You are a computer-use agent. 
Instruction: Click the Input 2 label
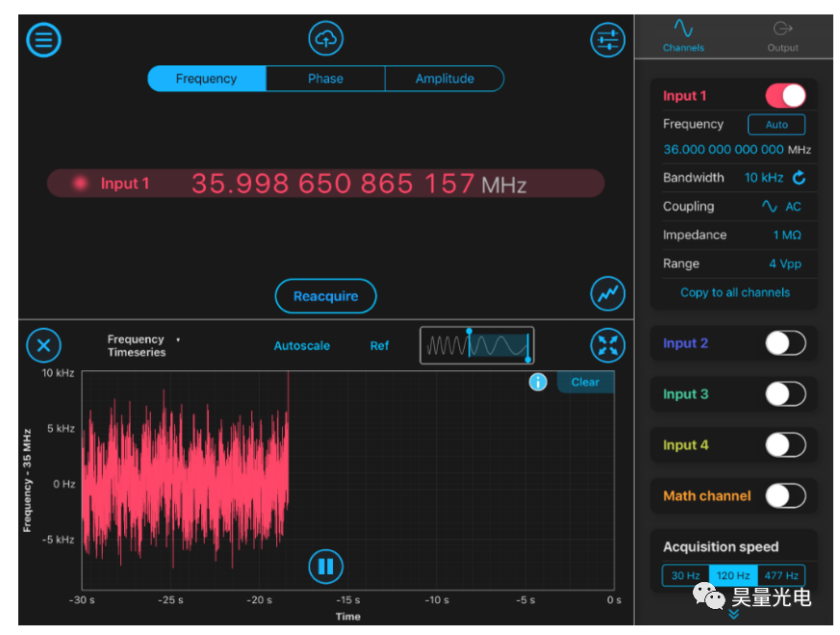[685, 343]
